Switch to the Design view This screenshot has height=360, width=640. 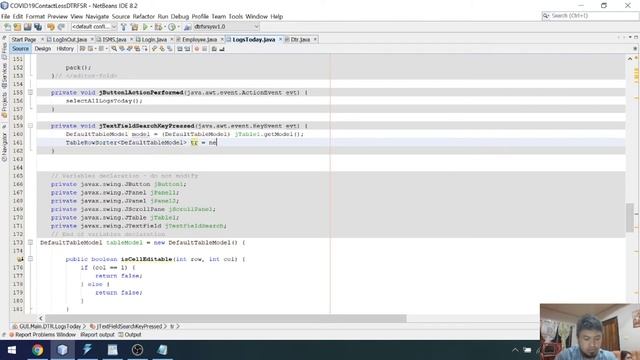click(x=42, y=49)
